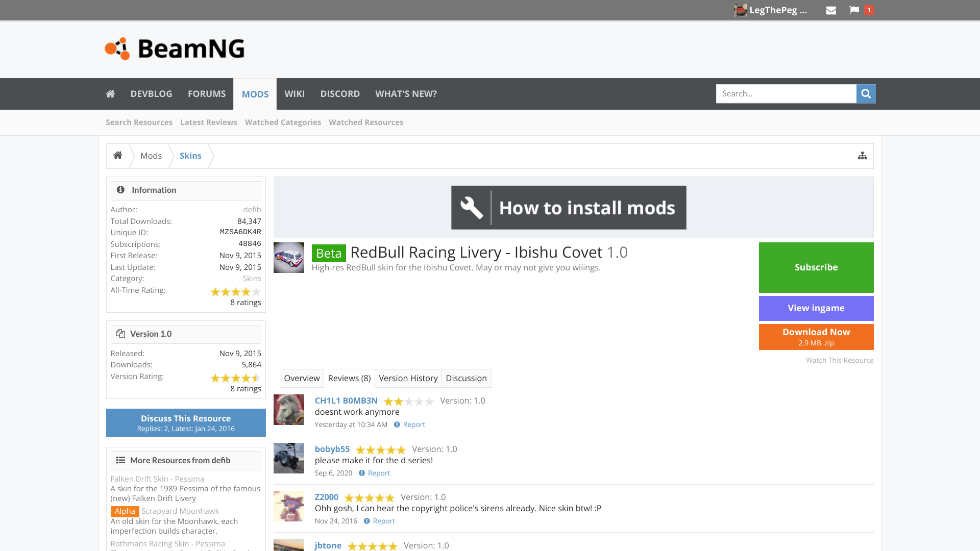The image size is (980, 551).
Task: Click View ingame button
Action: pos(816,308)
